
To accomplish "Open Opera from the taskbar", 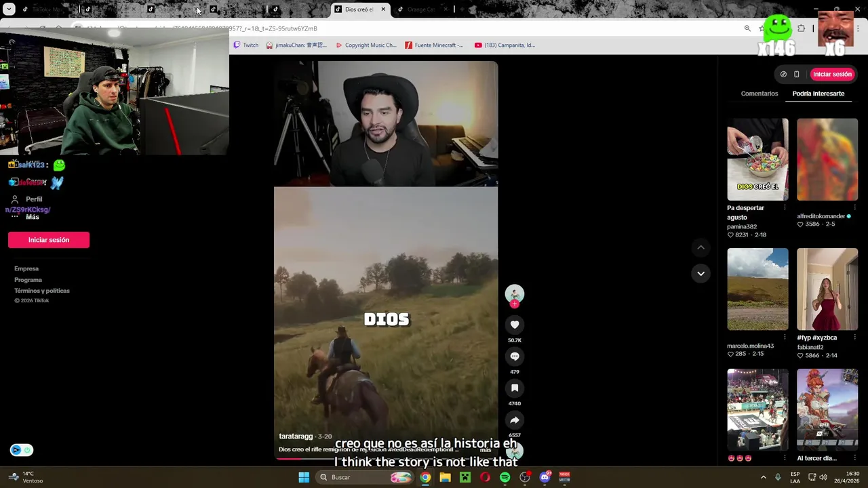I will [x=485, y=477].
